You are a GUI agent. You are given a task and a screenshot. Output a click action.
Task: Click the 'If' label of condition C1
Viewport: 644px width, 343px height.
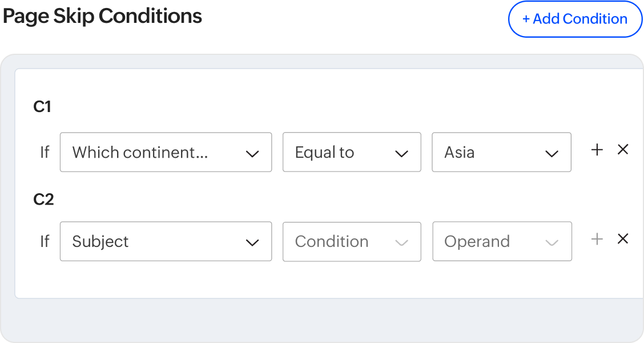pyautogui.click(x=45, y=152)
